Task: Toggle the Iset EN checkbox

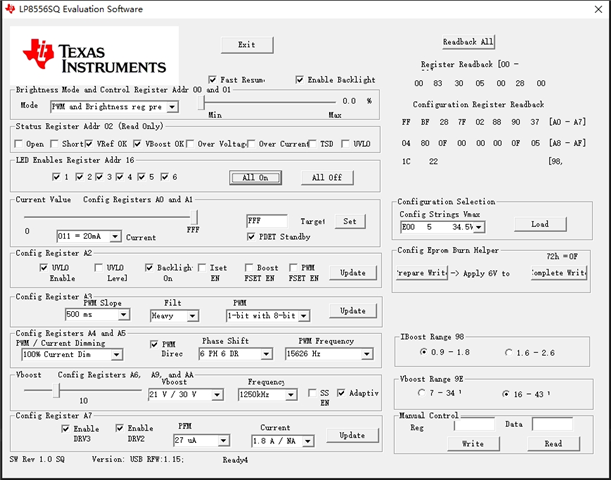Action: 202,268
